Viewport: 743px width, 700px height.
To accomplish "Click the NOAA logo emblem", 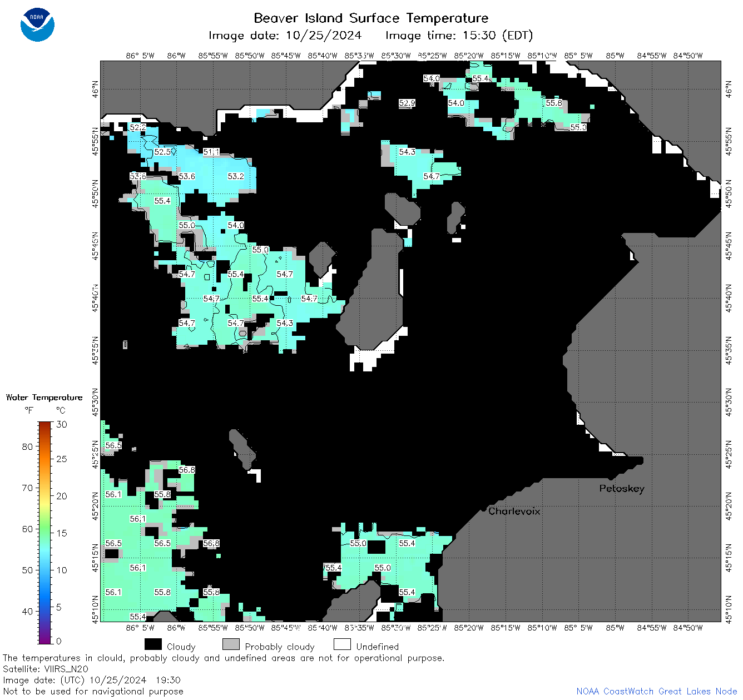I will [37, 25].
